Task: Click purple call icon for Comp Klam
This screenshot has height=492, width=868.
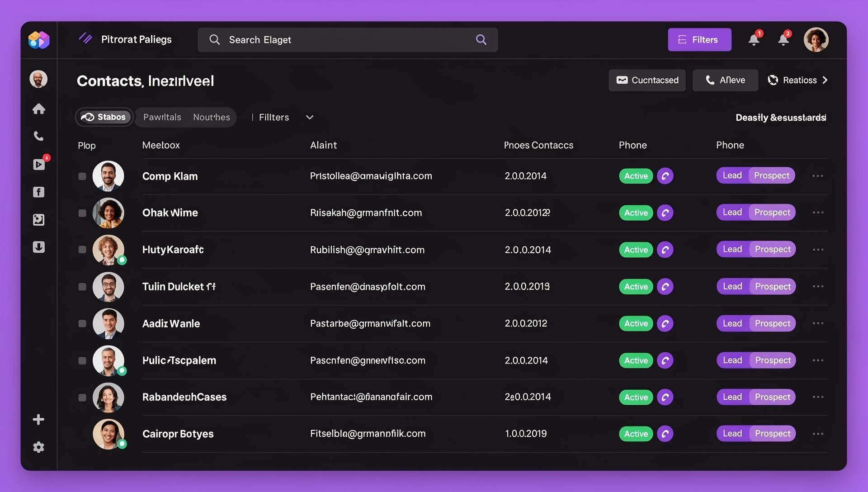Action: (x=665, y=176)
